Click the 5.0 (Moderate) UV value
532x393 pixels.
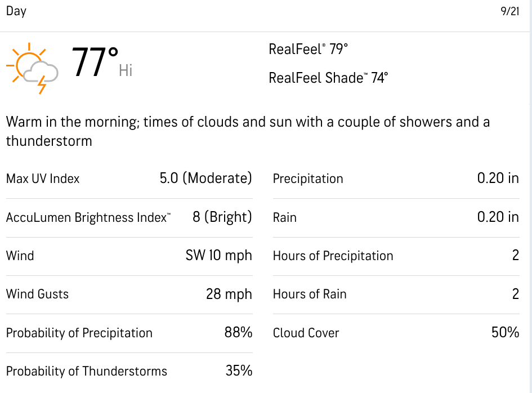pos(206,178)
